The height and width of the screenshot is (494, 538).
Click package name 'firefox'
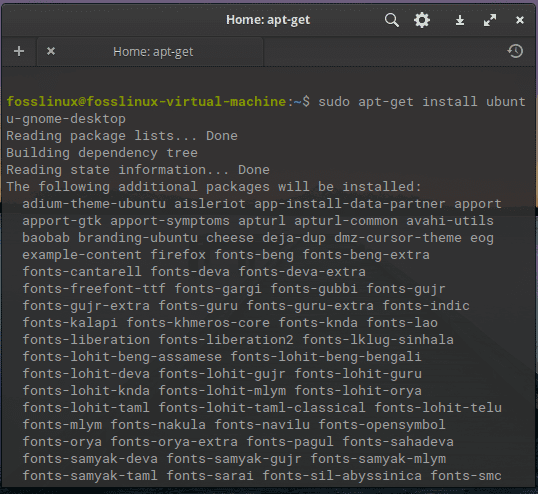click(x=178, y=255)
